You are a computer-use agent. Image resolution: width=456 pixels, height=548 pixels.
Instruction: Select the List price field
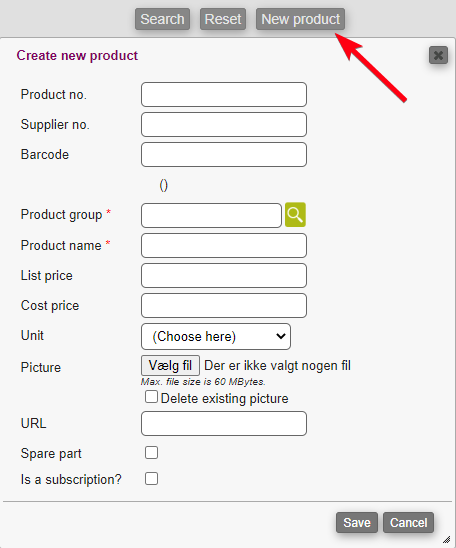coord(224,276)
